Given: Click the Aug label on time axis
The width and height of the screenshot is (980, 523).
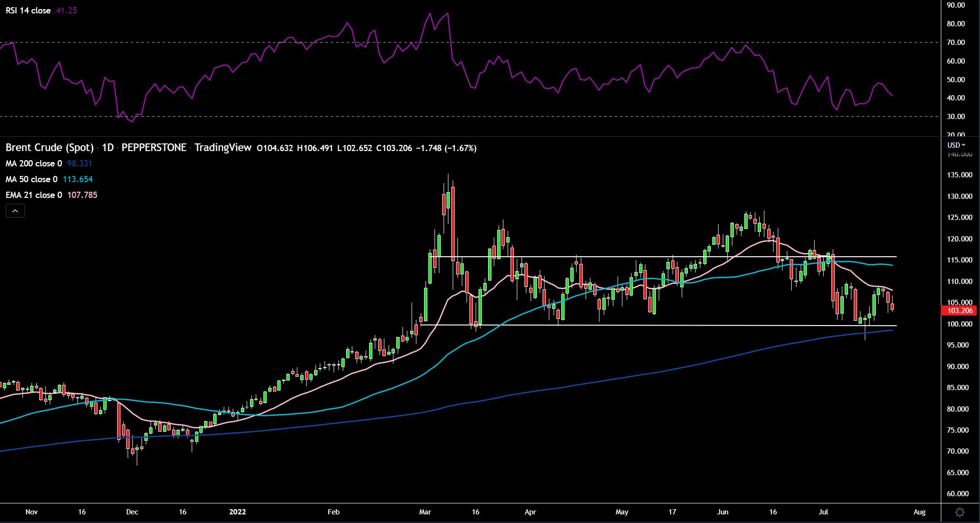Looking at the screenshot, I should (919, 512).
